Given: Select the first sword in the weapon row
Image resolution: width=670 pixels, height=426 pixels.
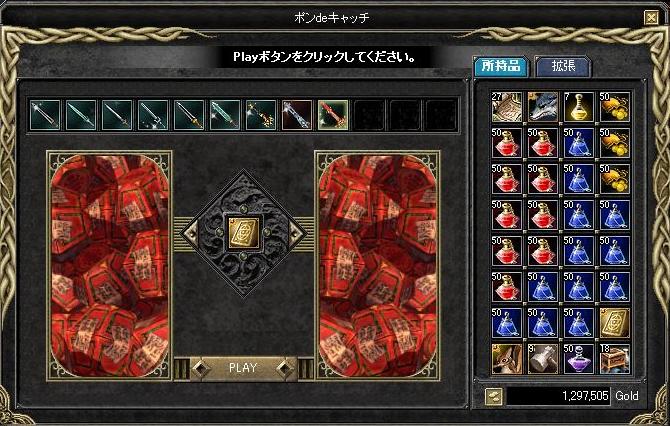Looking at the screenshot, I should 45,115.
